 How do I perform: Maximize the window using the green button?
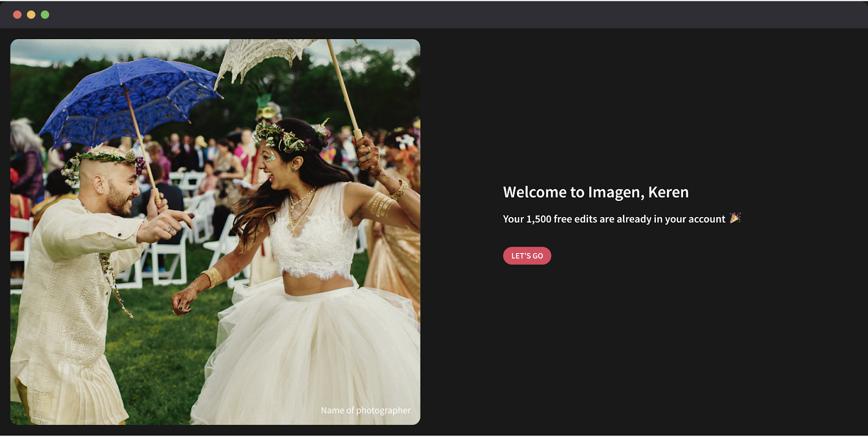(45, 15)
